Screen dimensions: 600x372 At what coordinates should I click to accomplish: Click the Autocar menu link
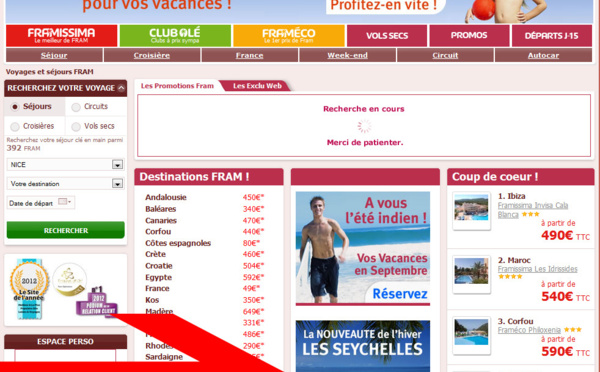click(x=543, y=55)
